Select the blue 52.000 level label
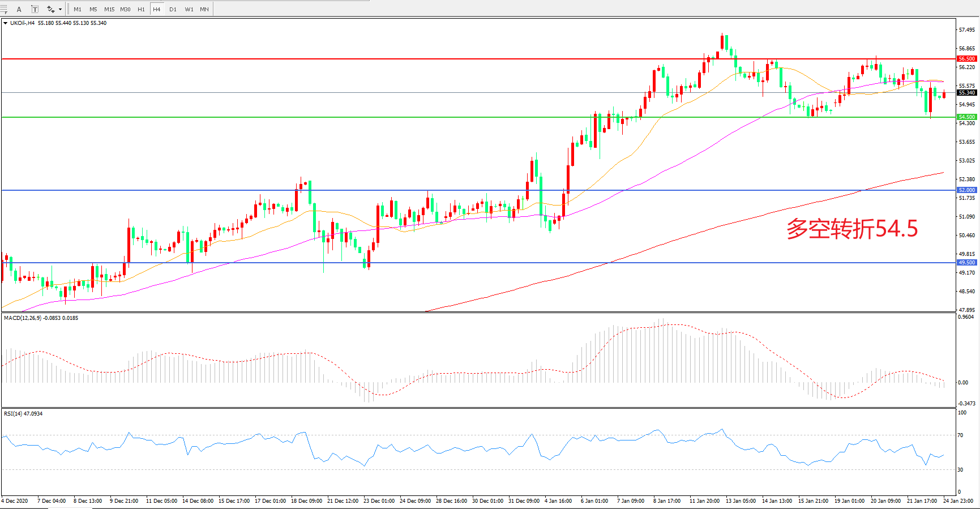The width and height of the screenshot is (980, 509). [x=966, y=190]
